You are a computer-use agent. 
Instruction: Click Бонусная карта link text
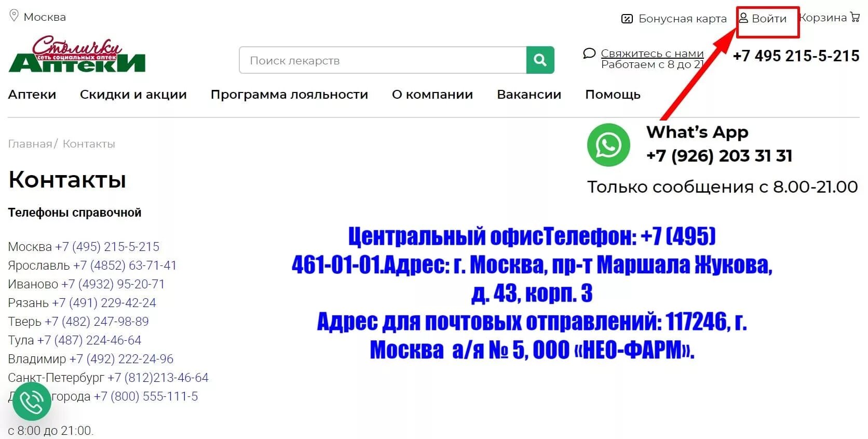pos(683,19)
